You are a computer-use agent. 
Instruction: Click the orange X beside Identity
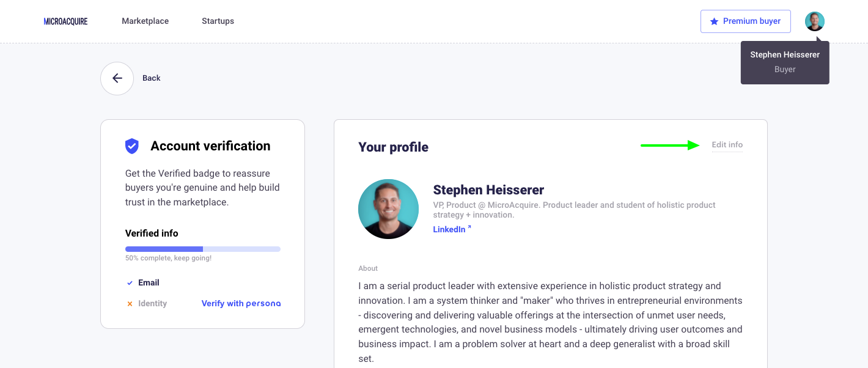tap(130, 304)
